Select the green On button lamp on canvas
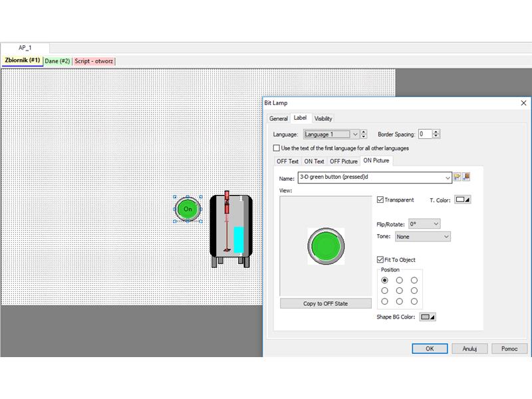This screenshot has width=532, height=399. tap(188, 209)
